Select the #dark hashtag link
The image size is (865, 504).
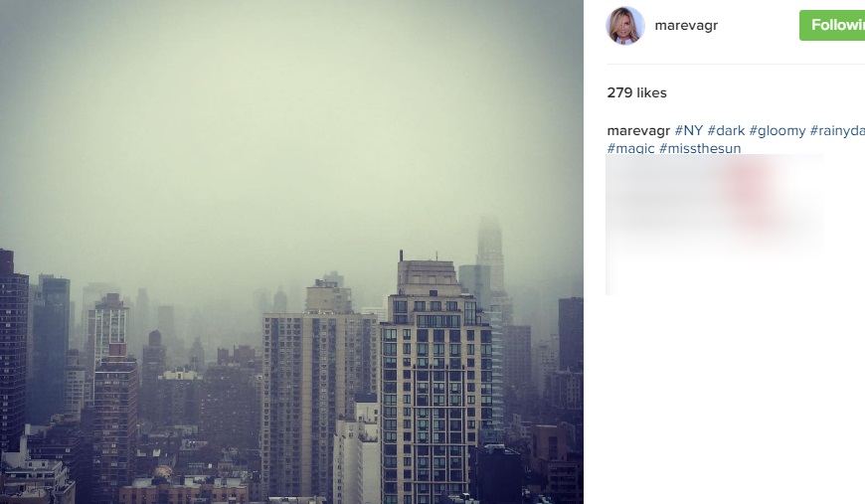point(726,130)
